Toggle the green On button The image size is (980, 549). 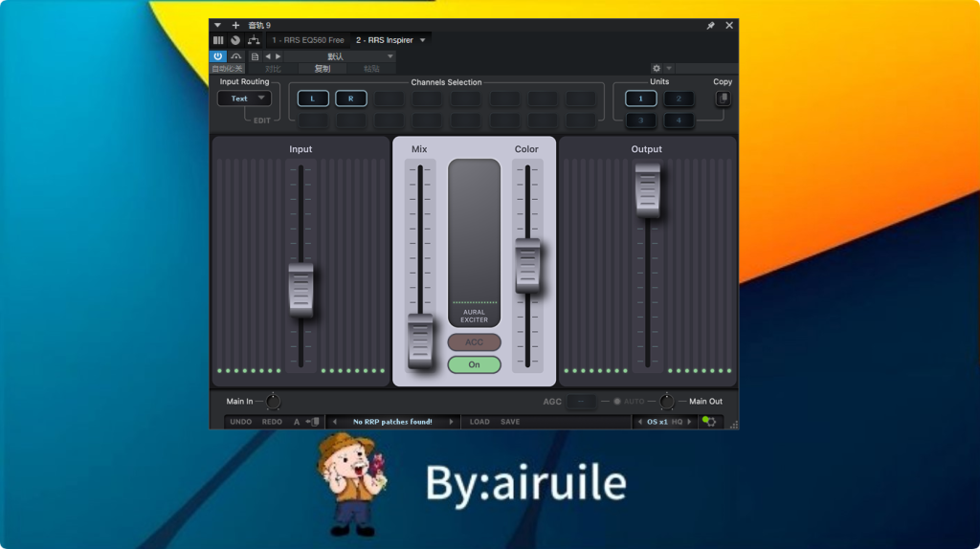pos(475,364)
